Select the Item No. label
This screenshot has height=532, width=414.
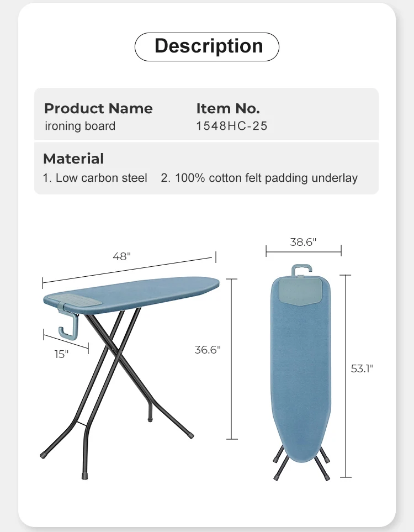point(228,108)
